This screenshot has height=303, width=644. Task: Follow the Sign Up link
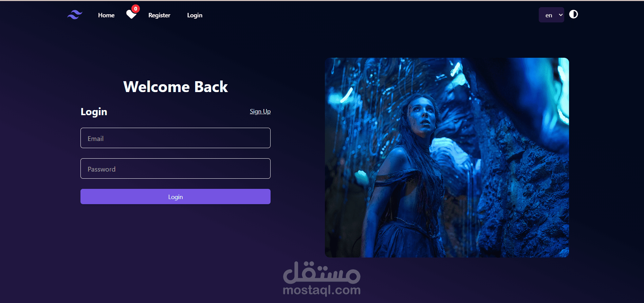(260, 111)
